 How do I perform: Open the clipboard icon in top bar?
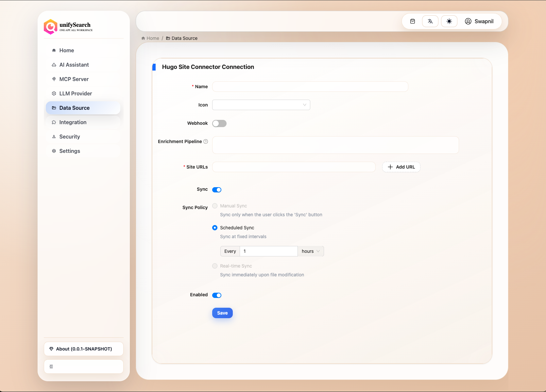pyautogui.click(x=413, y=21)
